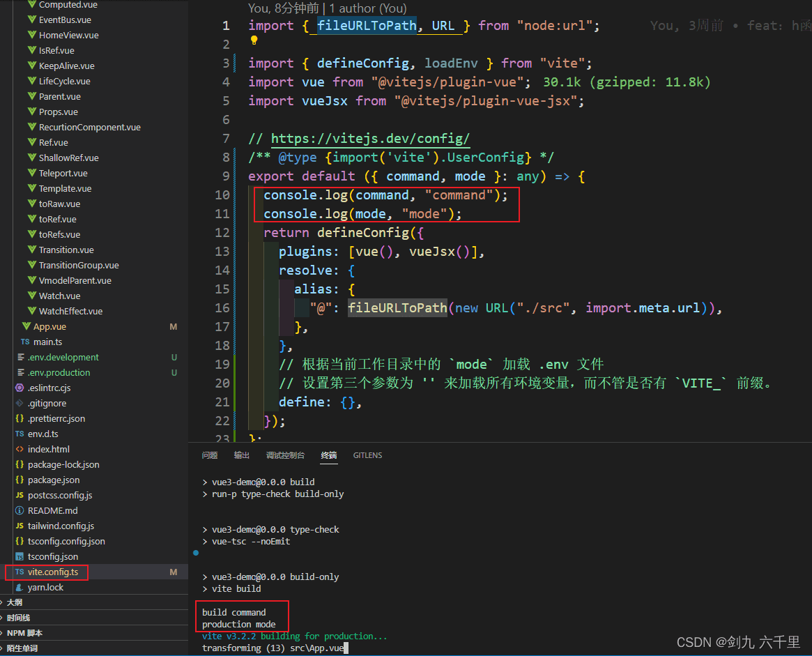
Task: Open the https://vitejs.dev/config/ link
Action: point(370,139)
